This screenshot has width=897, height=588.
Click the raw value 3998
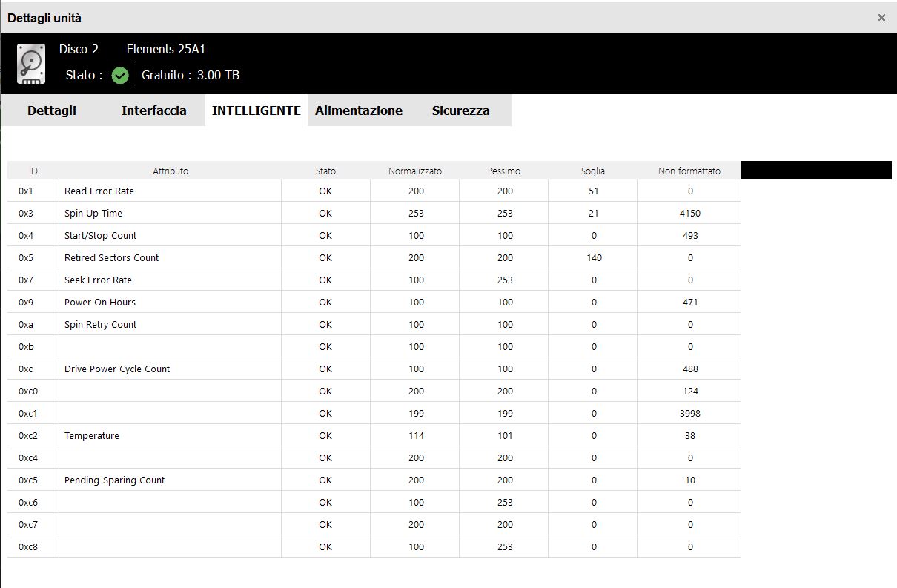pyautogui.click(x=690, y=413)
